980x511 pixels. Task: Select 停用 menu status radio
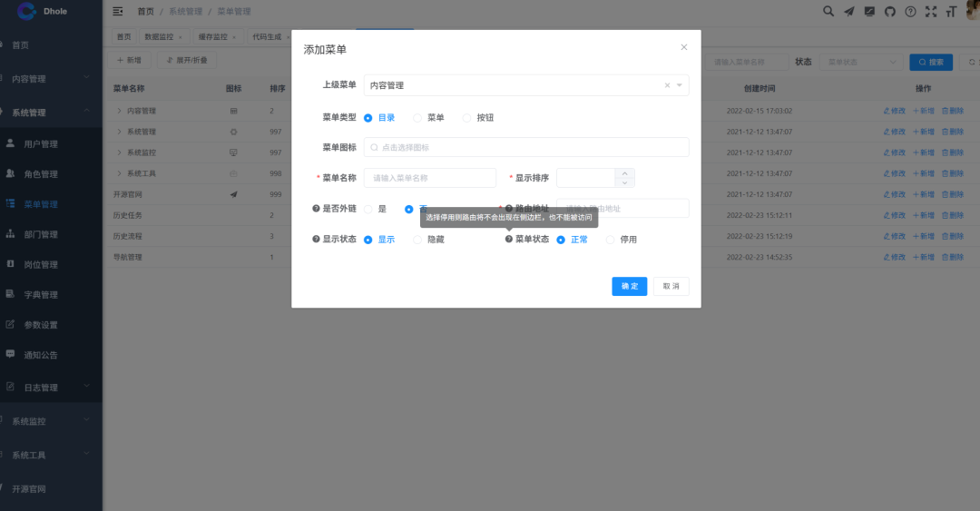point(610,240)
